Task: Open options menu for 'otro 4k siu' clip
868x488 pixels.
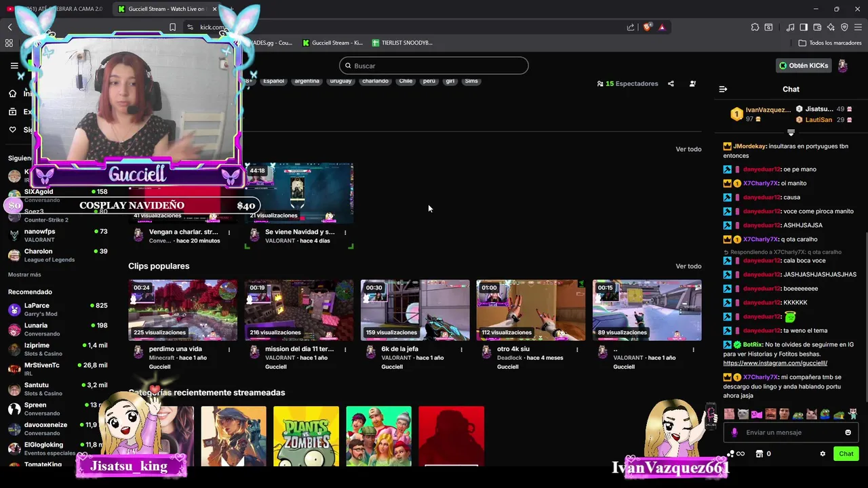Action: click(577, 350)
